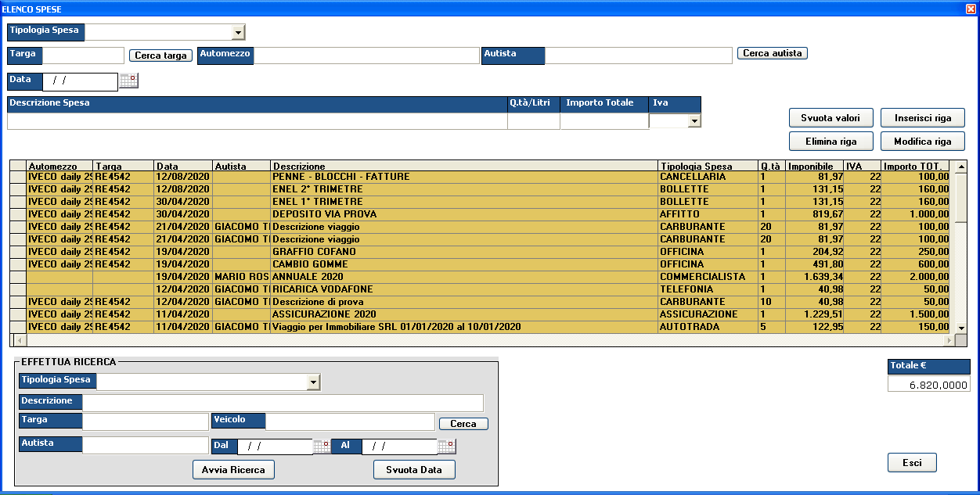Click the Importo TOT. column header
Image resolution: width=980 pixels, height=495 pixels.
pos(914,166)
